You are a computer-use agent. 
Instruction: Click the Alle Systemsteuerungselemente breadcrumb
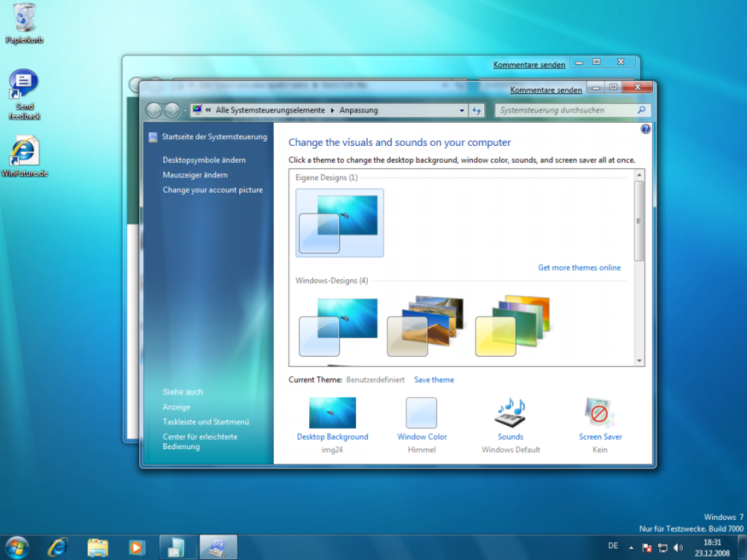[270, 110]
